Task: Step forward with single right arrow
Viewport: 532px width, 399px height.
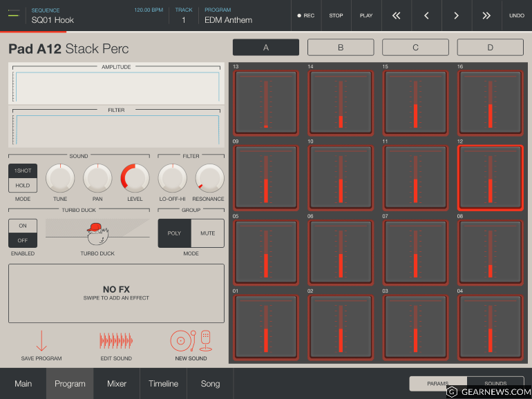Action: click(x=456, y=16)
